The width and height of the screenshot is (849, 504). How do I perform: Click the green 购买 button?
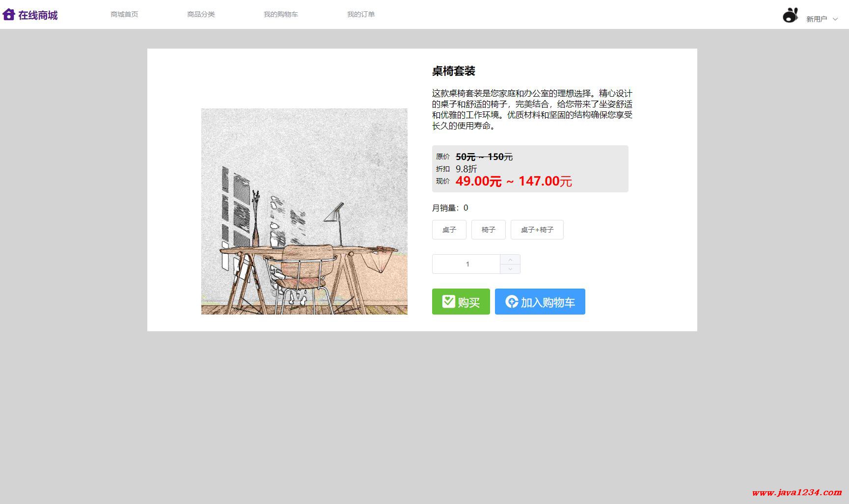coord(461,301)
